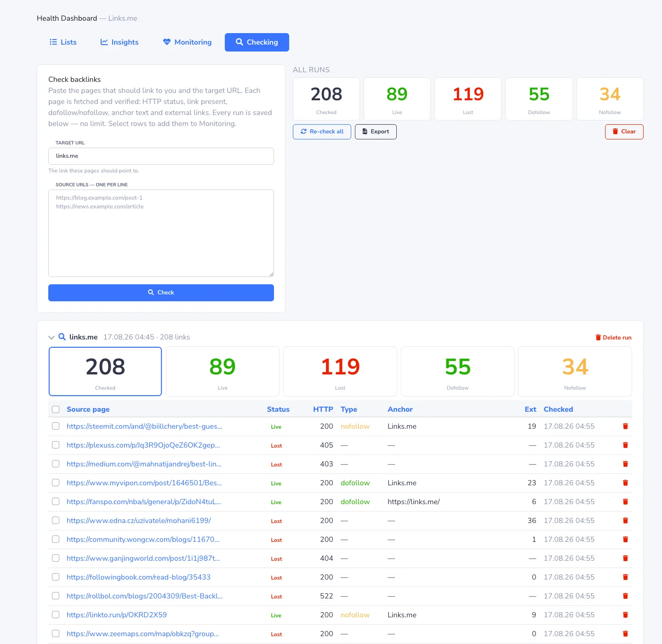
Task: Sort table by Checked column header
Action: 558,409
